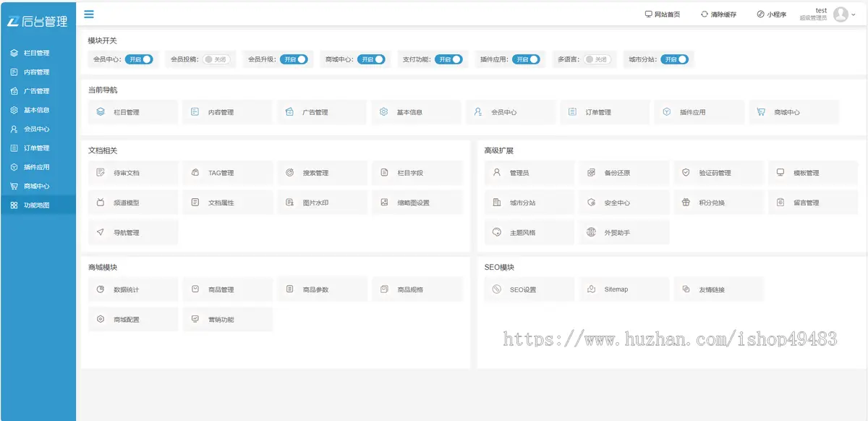868x421 pixels.
Task: Enable the 会员投稿 module switch
Action: 216,59
